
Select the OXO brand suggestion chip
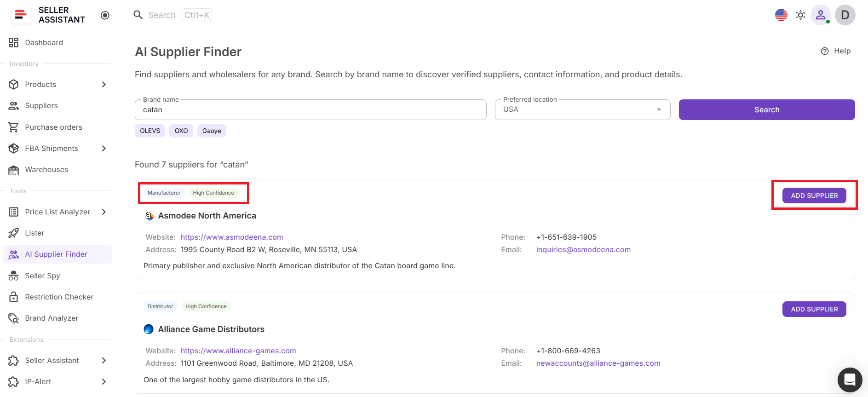[181, 131]
